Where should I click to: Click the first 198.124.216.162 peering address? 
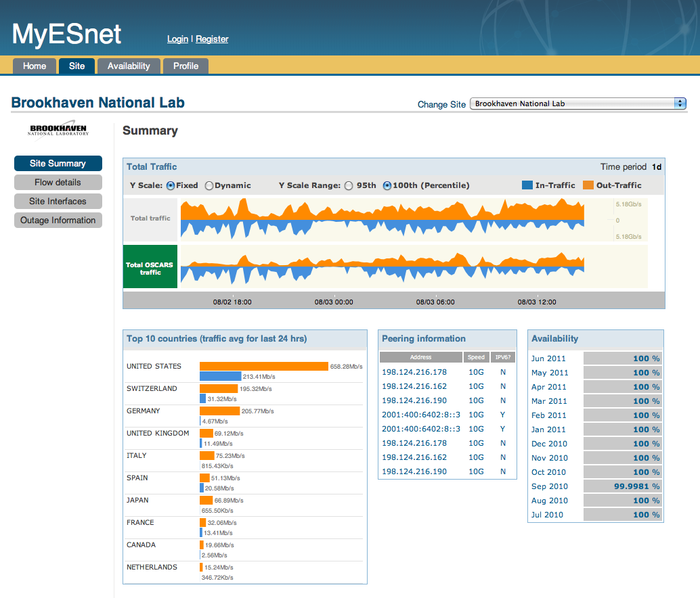pyautogui.click(x=414, y=386)
